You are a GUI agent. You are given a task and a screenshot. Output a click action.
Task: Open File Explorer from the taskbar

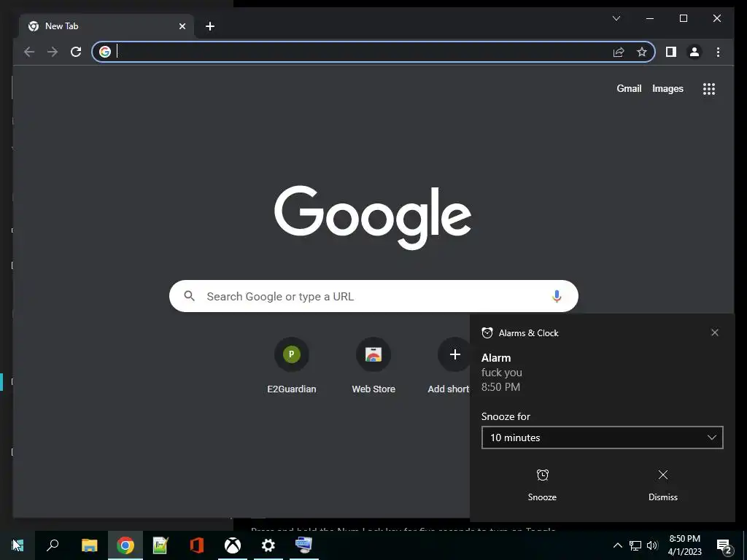(x=90, y=545)
